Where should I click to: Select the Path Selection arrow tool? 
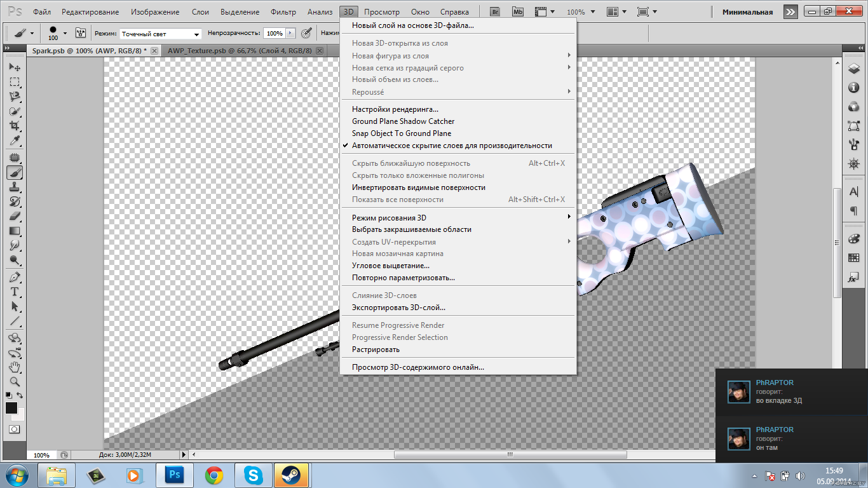[15, 306]
